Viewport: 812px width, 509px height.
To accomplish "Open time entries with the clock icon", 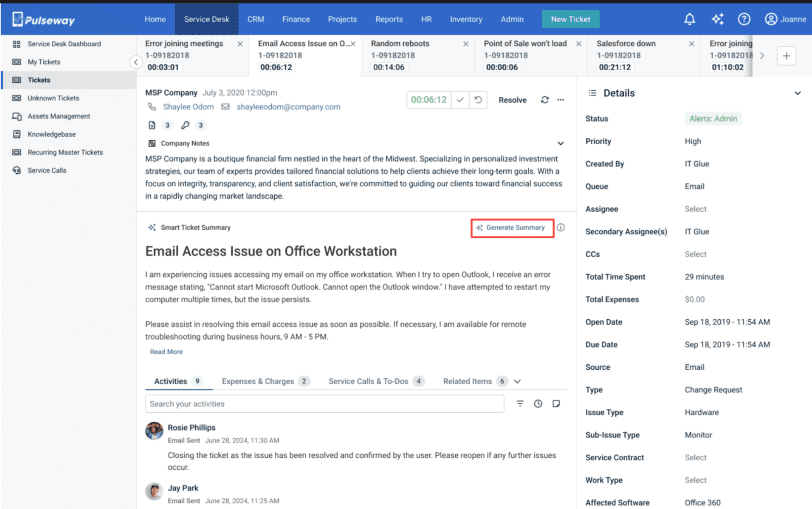I will (538, 403).
